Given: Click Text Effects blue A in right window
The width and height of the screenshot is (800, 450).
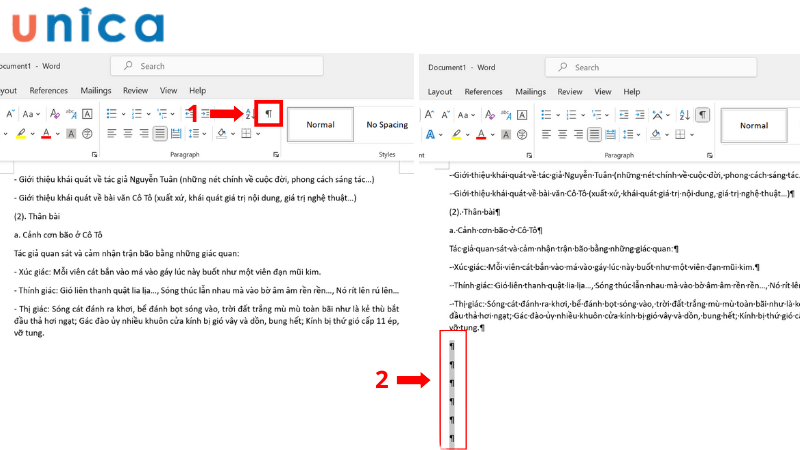Looking at the screenshot, I should pos(430,135).
